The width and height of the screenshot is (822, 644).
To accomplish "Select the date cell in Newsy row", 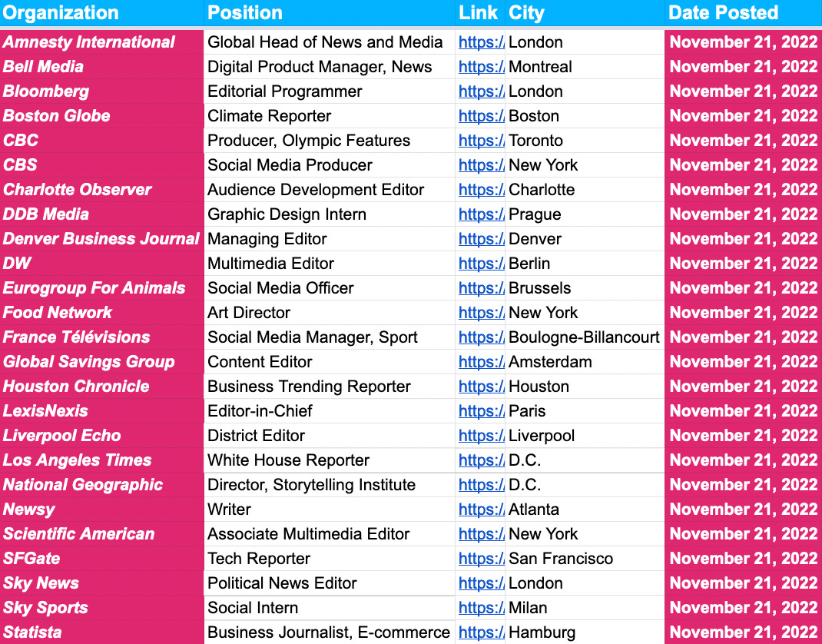I will coord(744,510).
